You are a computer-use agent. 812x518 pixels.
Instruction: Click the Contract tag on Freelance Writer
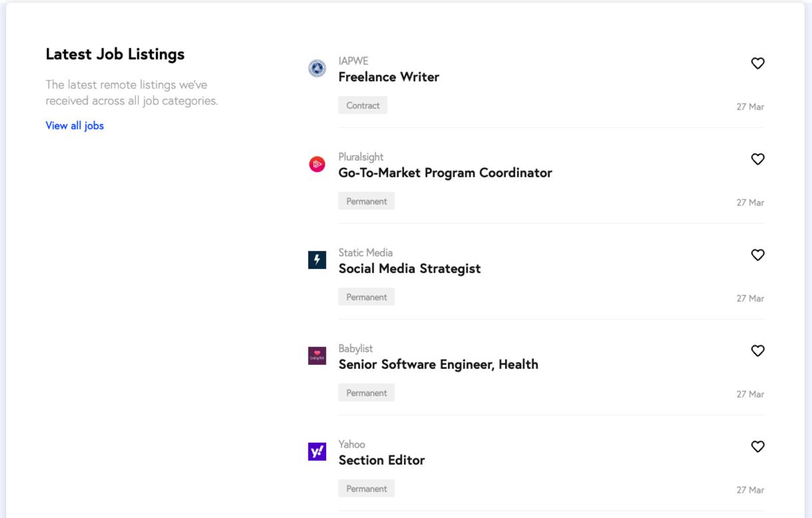[x=363, y=105]
